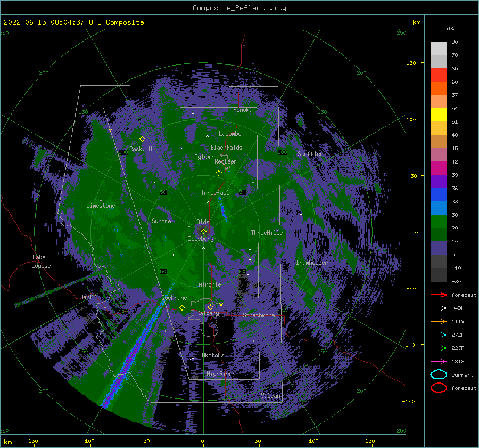Click the Limestone label
This screenshot has height=448, width=479.
tap(101, 206)
